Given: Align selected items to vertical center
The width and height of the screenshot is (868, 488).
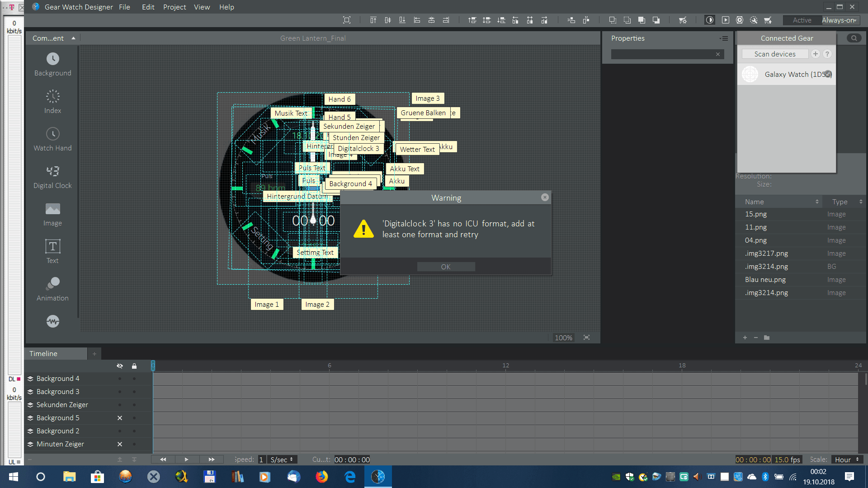Looking at the screenshot, I should click(387, 20).
